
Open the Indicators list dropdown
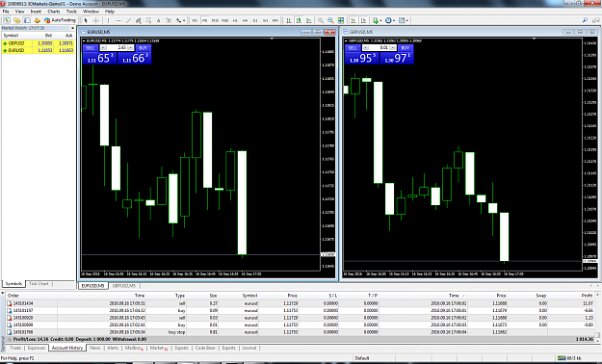[x=377, y=20]
